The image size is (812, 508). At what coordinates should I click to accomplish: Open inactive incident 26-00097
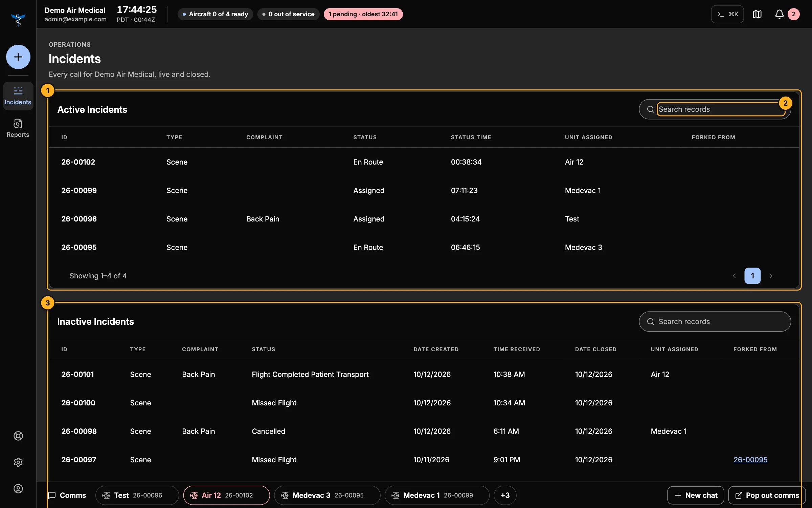424,460
